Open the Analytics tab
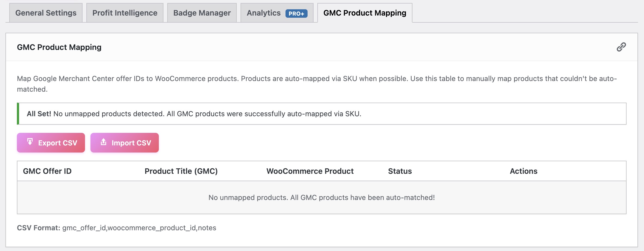Image resolution: width=644 pixels, height=251 pixels. tap(263, 13)
